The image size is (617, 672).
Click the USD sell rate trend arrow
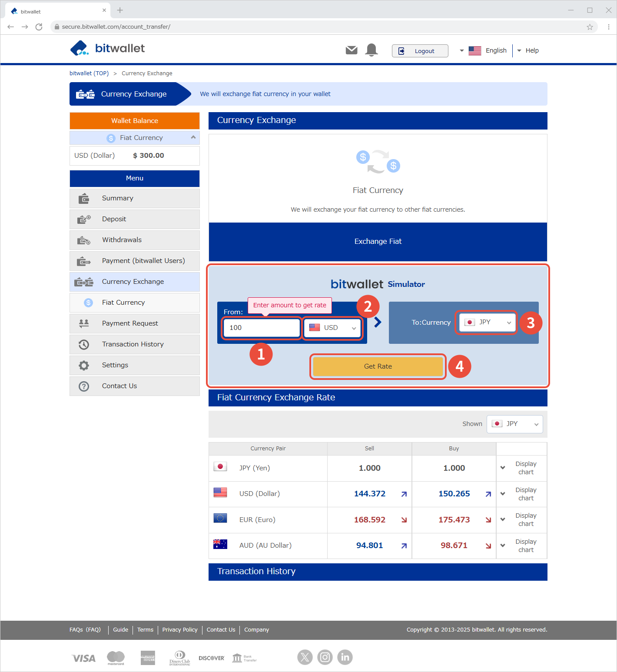(404, 494)
